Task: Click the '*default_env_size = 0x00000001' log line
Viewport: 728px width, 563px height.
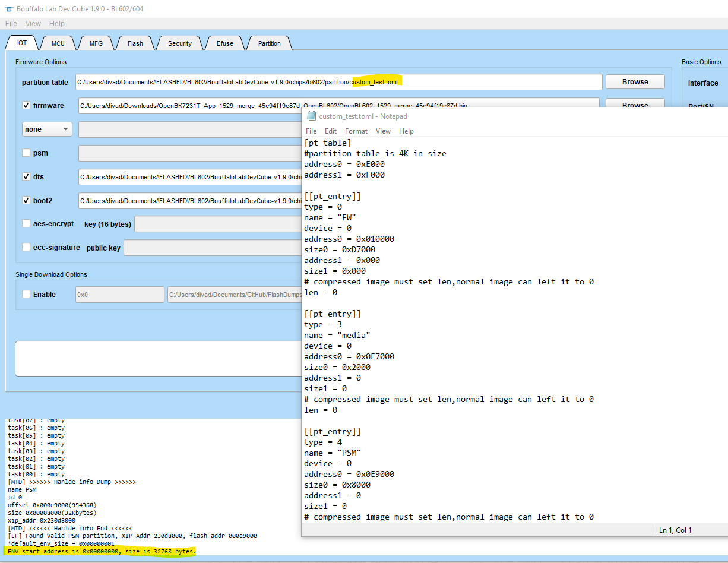Action: point(61,544)
